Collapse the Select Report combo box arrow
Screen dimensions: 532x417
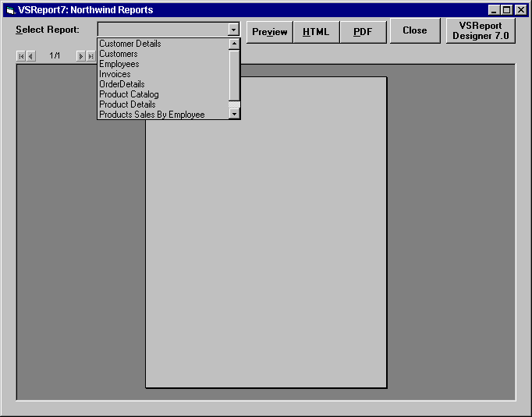(233, 30)
